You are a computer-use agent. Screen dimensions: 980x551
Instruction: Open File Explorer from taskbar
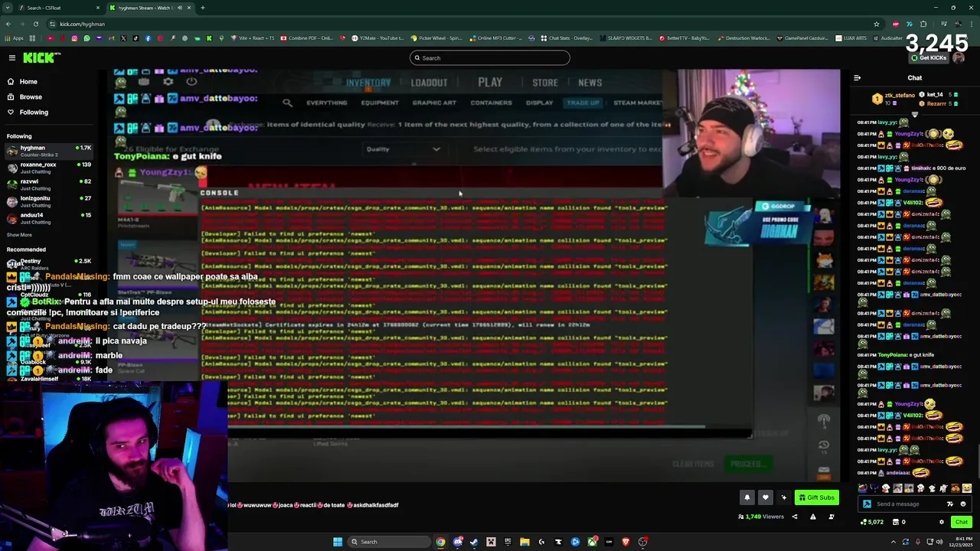click(524, 542)
